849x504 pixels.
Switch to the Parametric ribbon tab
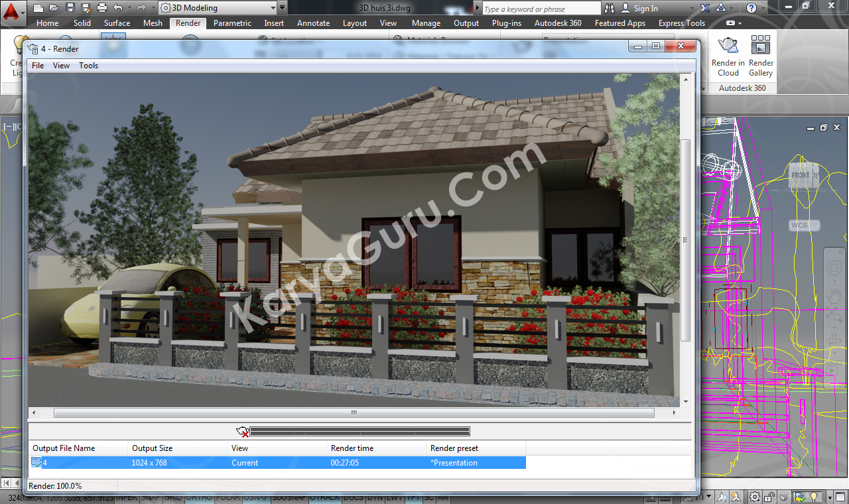[x=232, y=23]
